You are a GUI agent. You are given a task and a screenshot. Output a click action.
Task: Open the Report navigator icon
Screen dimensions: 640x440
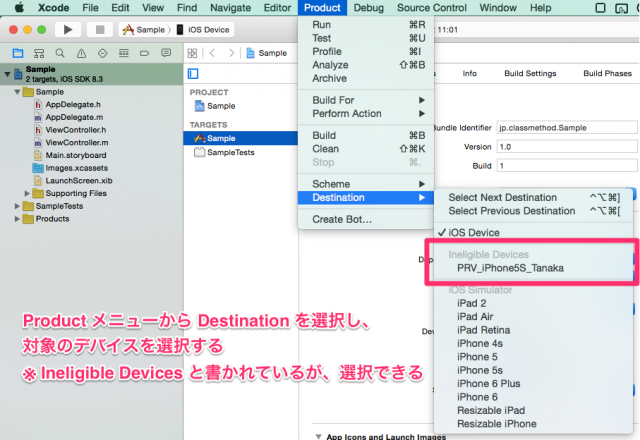166,53
